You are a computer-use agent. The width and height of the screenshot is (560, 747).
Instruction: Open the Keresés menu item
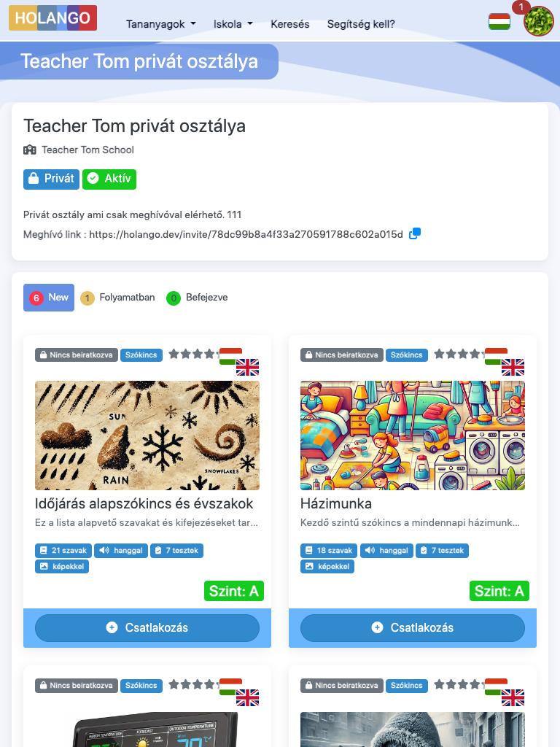tap(290, 24)
